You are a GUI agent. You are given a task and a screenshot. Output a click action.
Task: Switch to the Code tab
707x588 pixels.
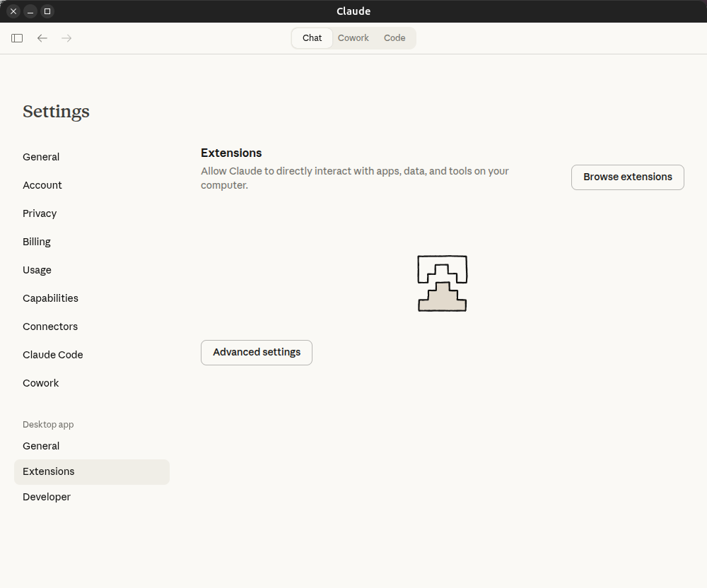pos(394,38)
